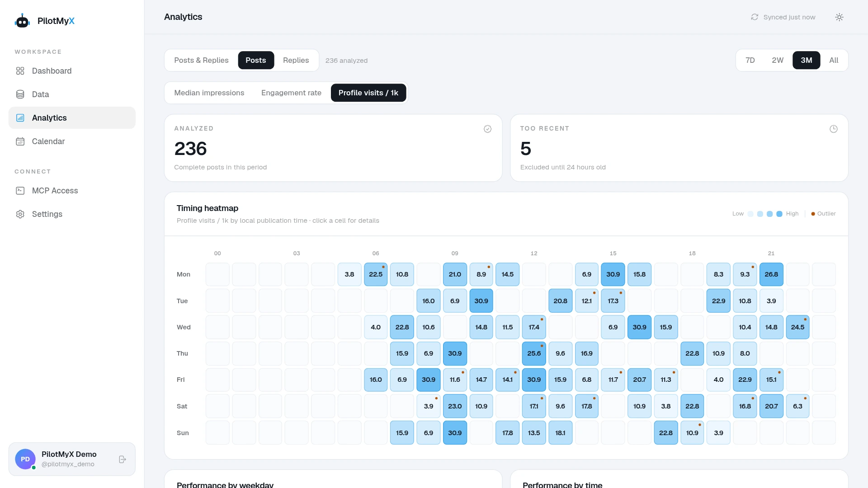The width and height of the screenshot is (868, 488).
Task: Click the Synced just now status
Action: [783, 17]
